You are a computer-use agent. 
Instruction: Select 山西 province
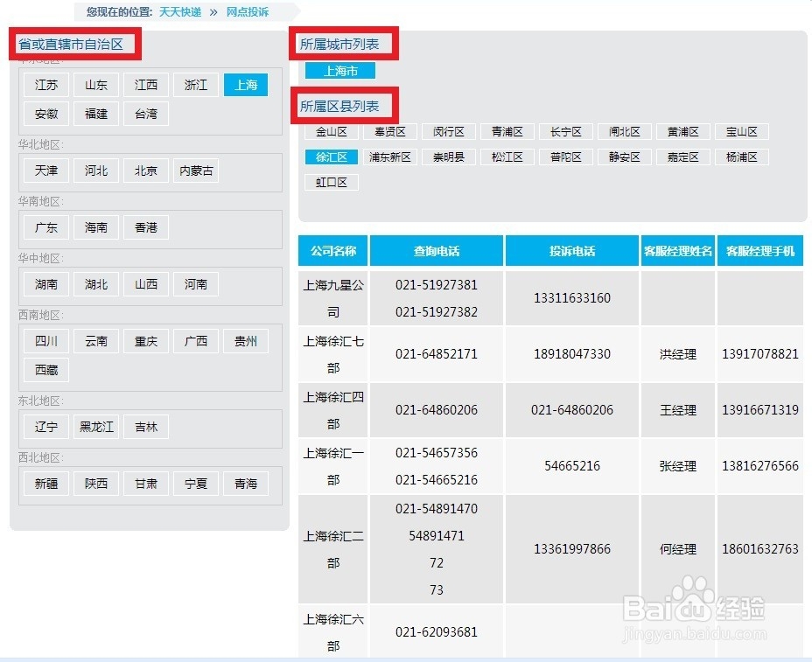point(146,285)
